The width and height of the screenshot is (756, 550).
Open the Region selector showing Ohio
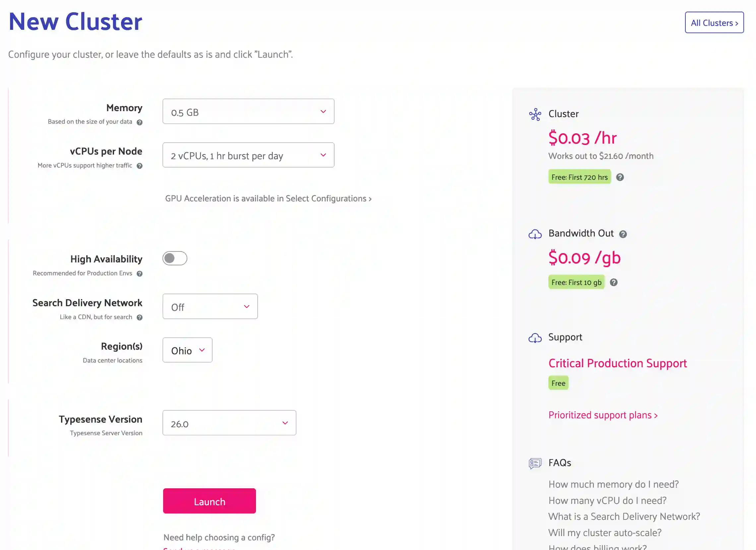[x=187, y=350]
